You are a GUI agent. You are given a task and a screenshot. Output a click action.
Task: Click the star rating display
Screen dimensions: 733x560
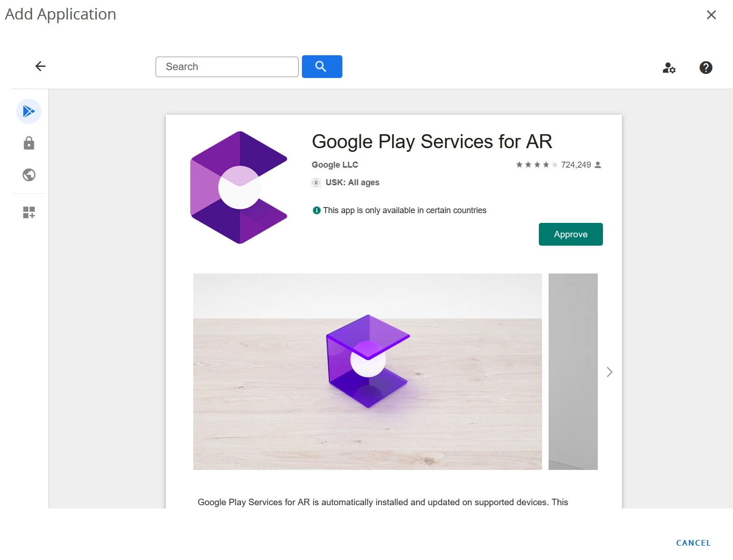tap(537, 165)
